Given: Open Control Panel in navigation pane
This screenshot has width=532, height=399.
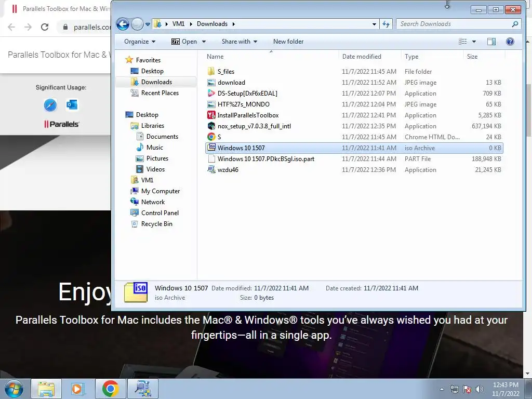Looking at the screenshot, I should (x=160, y=212).
